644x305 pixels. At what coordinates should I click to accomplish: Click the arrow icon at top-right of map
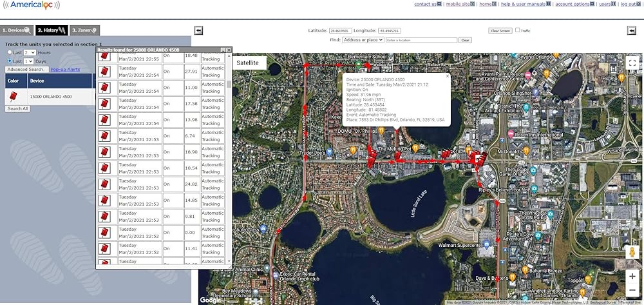[632, 30]
